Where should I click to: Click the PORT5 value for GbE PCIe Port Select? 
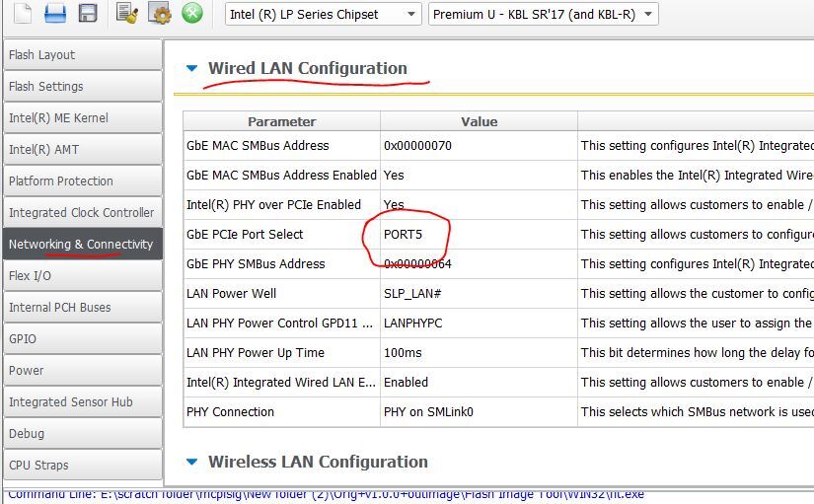(404, 235)
